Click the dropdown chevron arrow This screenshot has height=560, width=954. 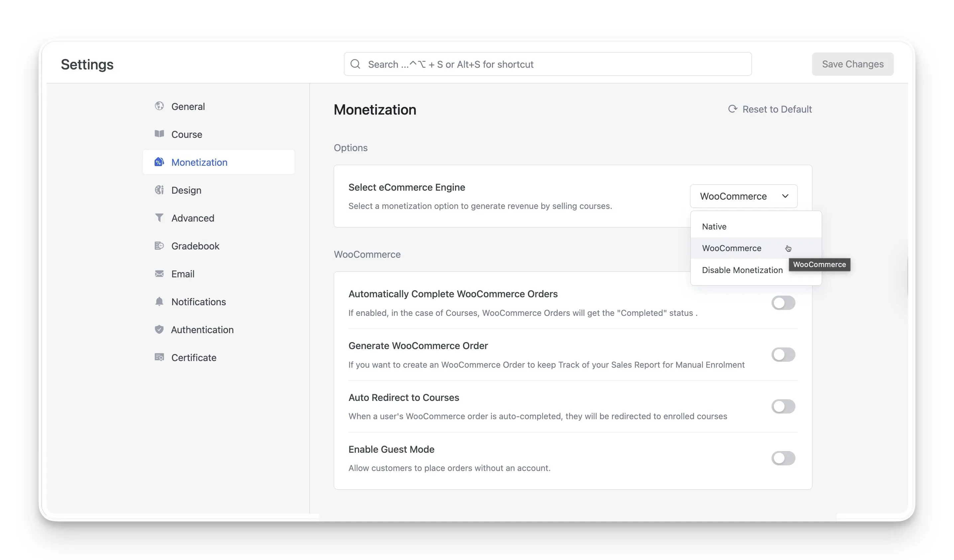[x=785, y=196]
